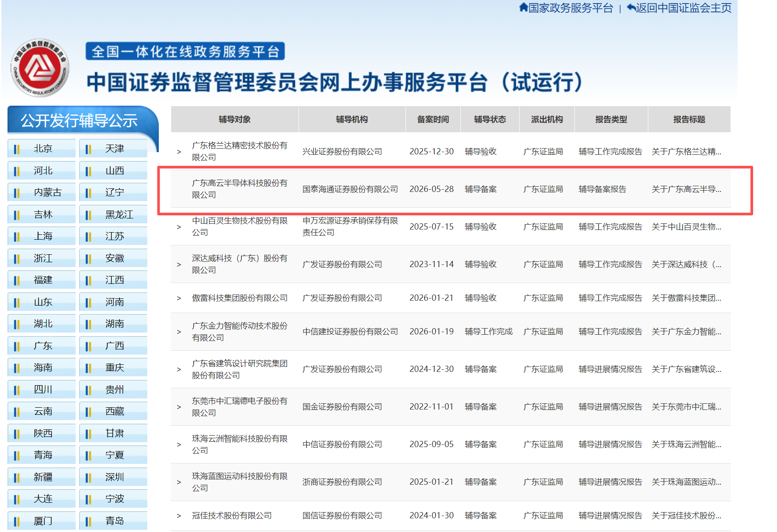
Task: Select 新疆 from the region list
Action: (42, 477)
